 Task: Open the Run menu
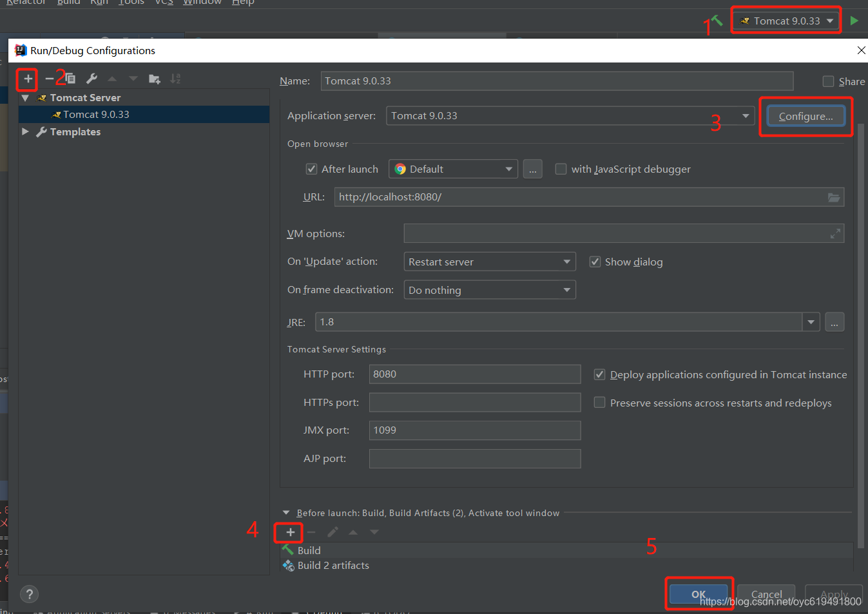[99, 3]
